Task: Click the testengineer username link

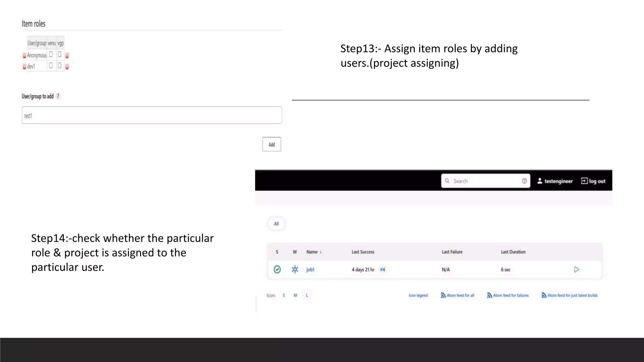Action: tap(558, 181)
